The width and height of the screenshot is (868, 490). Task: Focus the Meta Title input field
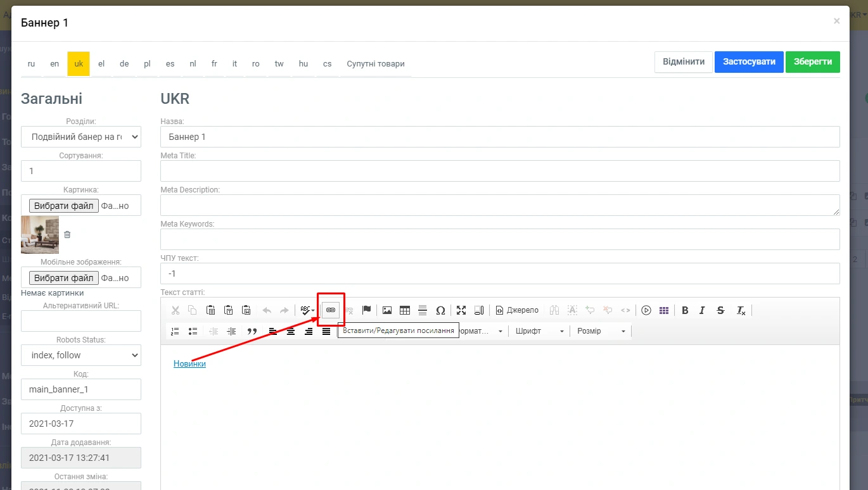tap(500, 171)
